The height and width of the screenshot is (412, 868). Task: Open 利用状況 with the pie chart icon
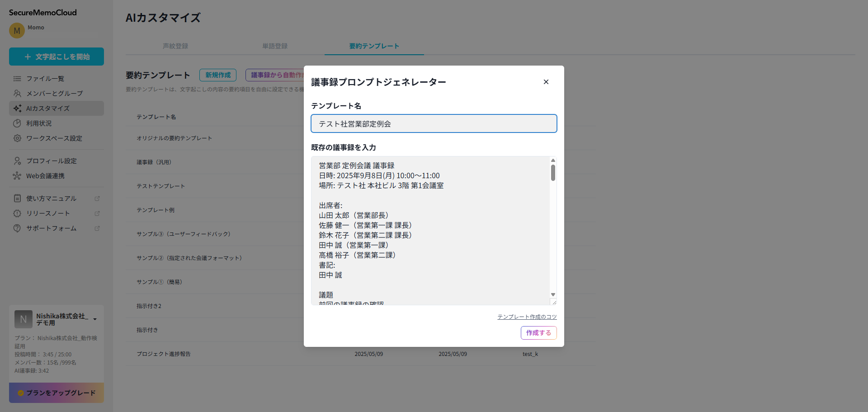coord(17,123)
